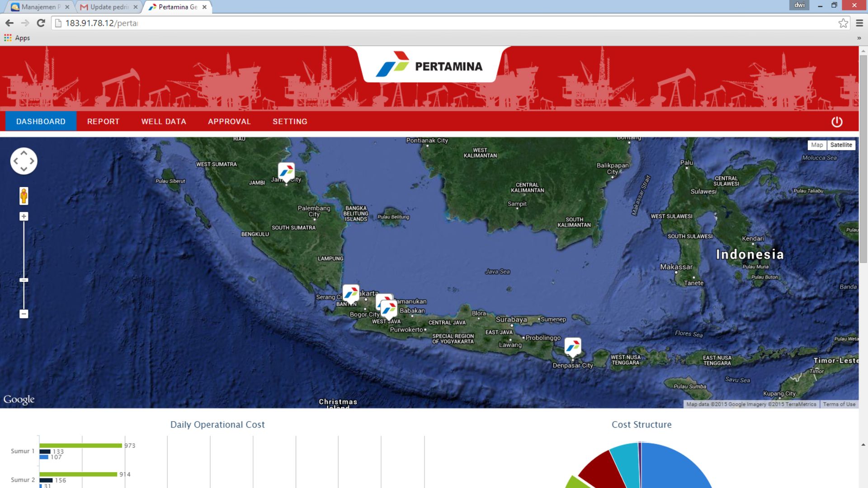The width and height of the screenshot is (868, 488).
Task: Click the Street View pegman icon
Action: click(x=24, y=196)
